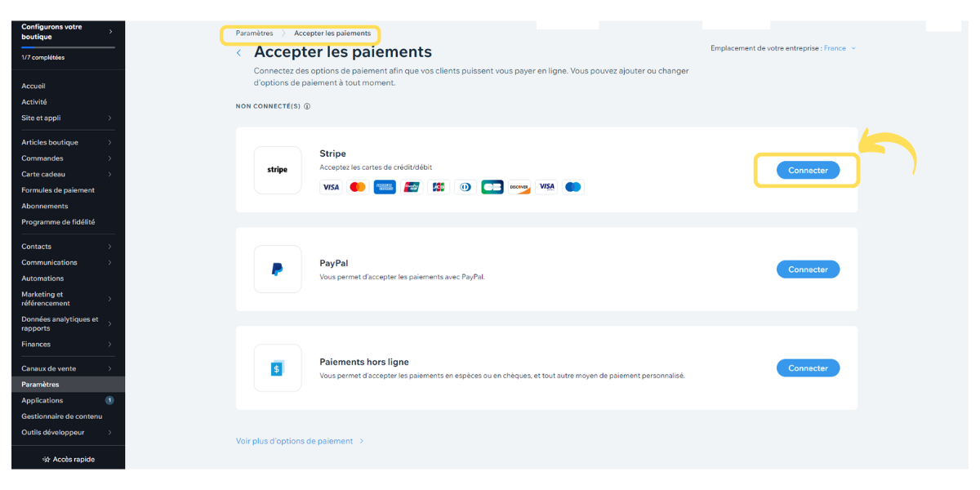Open Paramètres breadcrumb link
This screenshot has height=490, width=980.
[254, 33]
